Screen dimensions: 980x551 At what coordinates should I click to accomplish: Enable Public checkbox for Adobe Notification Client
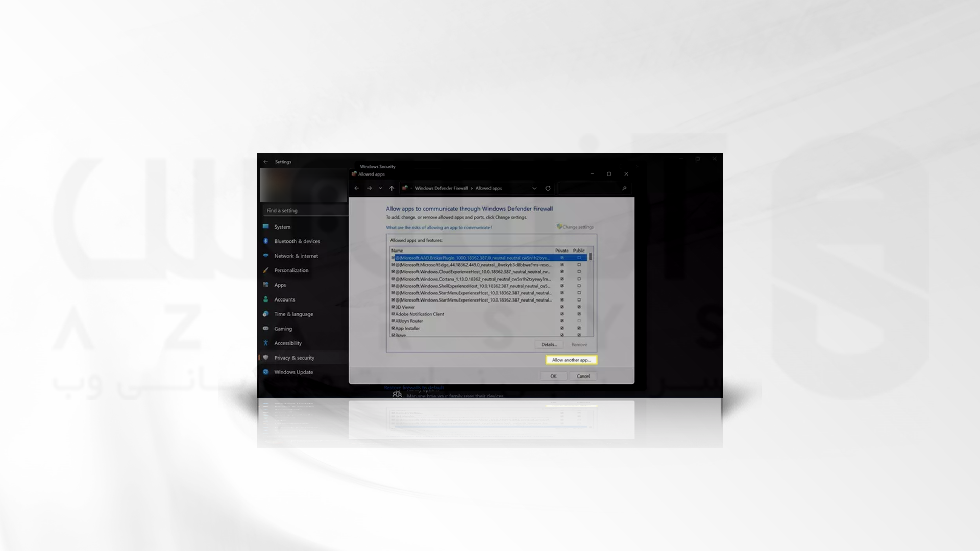point(578,314)
